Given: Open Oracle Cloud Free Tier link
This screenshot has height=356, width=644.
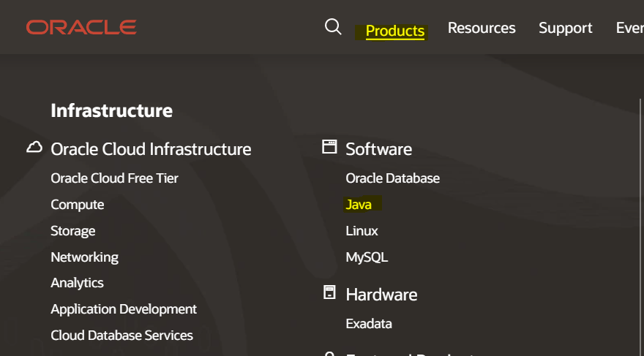Looking at the screenshot, I should pyautogui.click(x=115, y=178).
